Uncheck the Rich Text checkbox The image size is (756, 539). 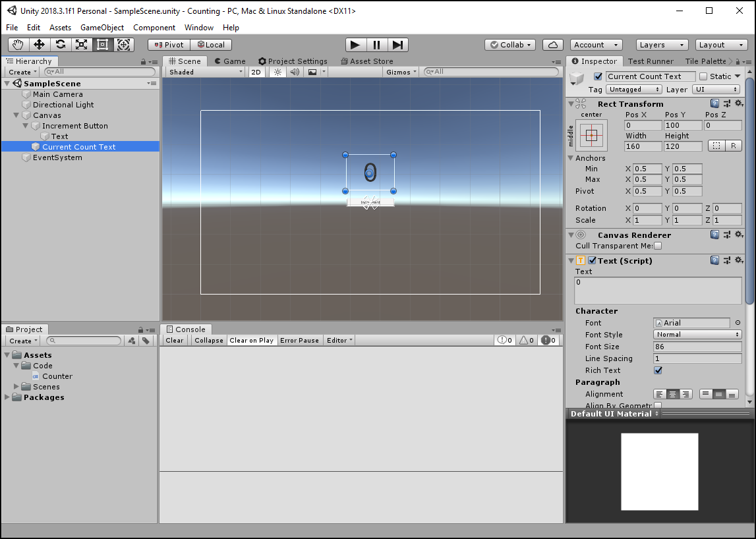coord(658,370)
